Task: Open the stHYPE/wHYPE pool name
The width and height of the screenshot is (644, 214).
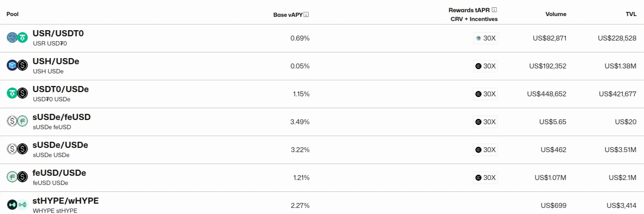Action: coord(65,201)
